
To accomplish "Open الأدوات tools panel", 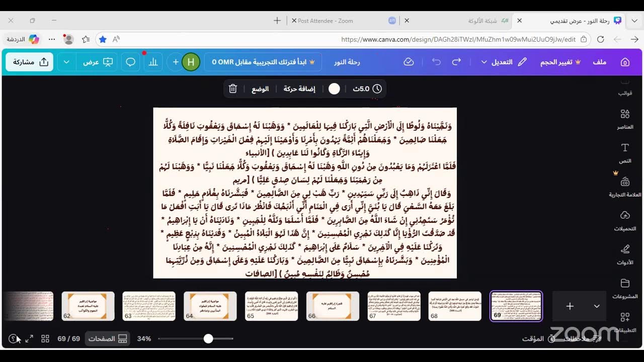I will coord(625,254).
